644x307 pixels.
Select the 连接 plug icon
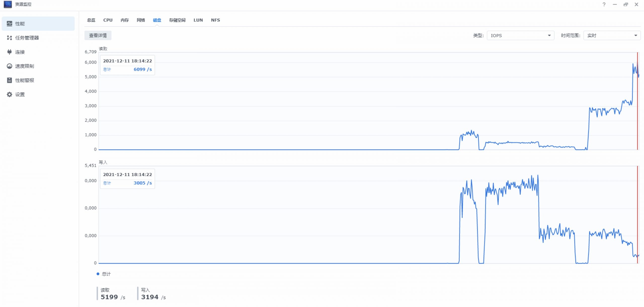click(9, 52)
